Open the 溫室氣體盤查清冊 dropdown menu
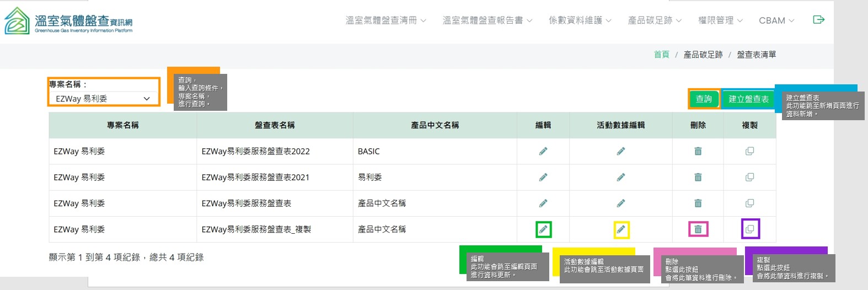 click(x=385, y=20)
